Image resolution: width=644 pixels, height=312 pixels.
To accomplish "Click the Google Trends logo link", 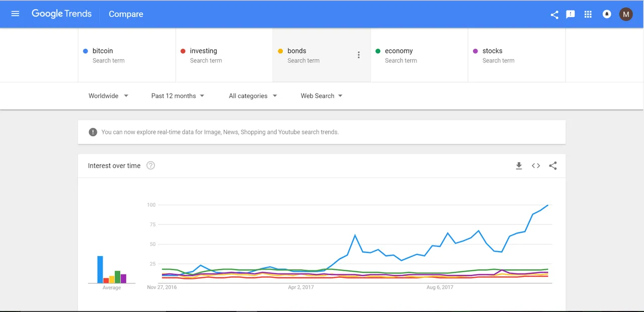I will point(61,14).
